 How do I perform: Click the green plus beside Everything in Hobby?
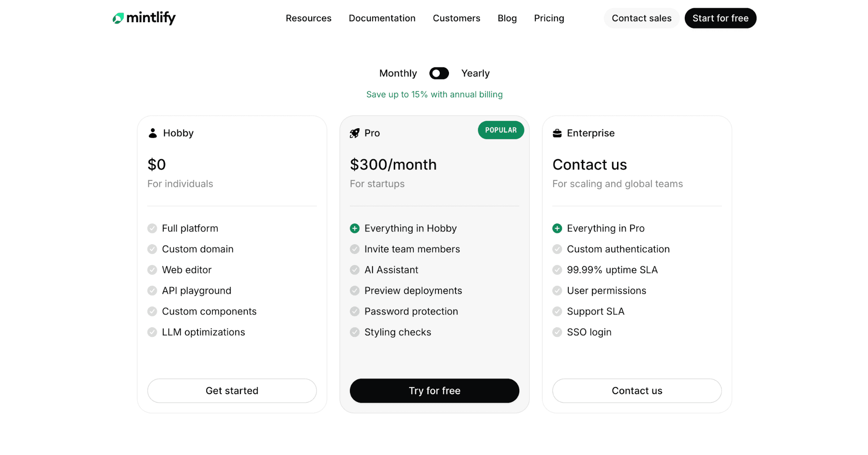[355, 228]
